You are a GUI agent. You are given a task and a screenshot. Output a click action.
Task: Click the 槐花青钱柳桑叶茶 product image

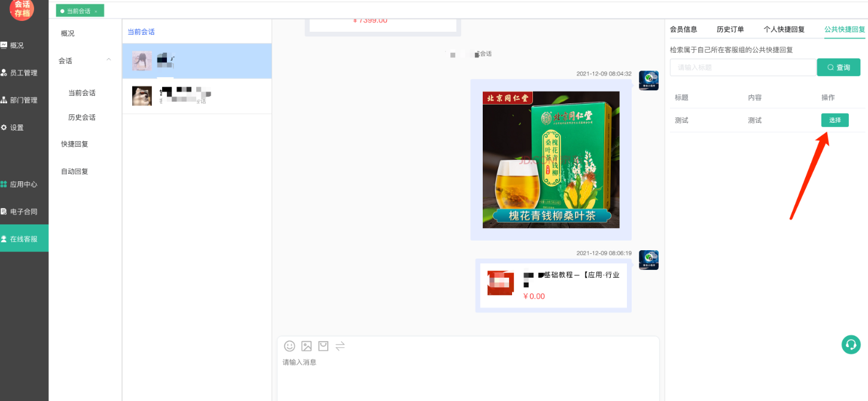551,160
